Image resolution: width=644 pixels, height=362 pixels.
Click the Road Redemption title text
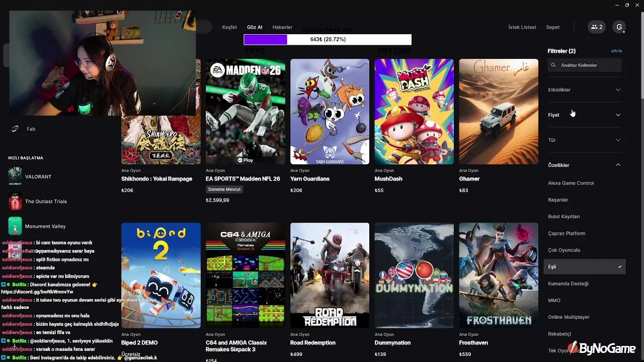[x=313, y=343]
